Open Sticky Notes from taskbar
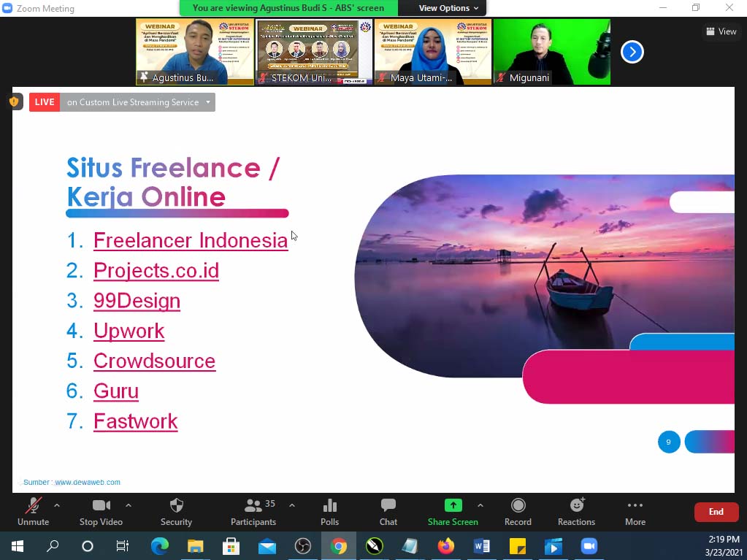This screenshot has height=560, width=747. pos(518,545)
